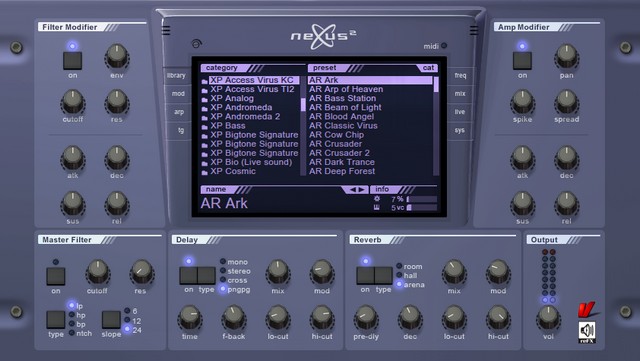Click the spiral icon near Nexus logo
Image resolution: width=640 pixels, height=361 pixels.
[x=196, y=43]
